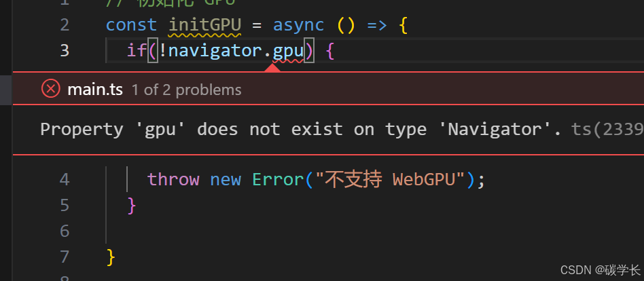The width and height of the screenshot is (644, 281).
Task: Click the navigator keyword in line 3
Action: [215, 51]
